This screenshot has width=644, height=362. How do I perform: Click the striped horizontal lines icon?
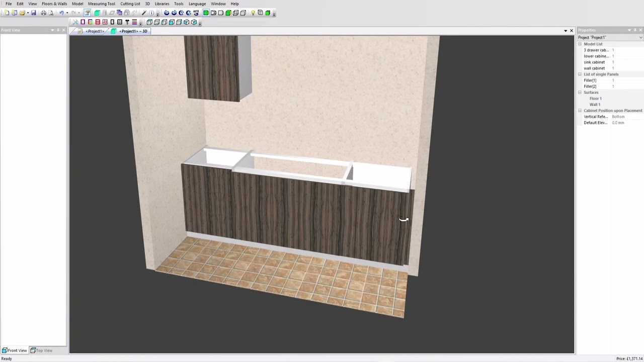coord(134,22)
